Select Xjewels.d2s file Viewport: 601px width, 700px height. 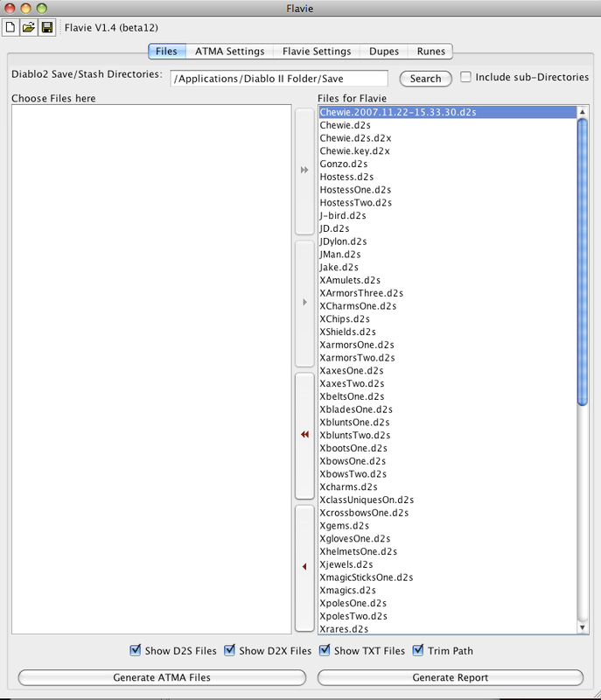click(448, 565)
